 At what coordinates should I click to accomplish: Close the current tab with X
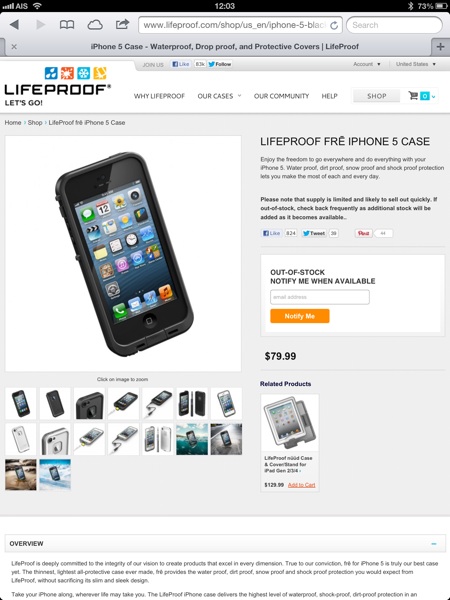14,47
